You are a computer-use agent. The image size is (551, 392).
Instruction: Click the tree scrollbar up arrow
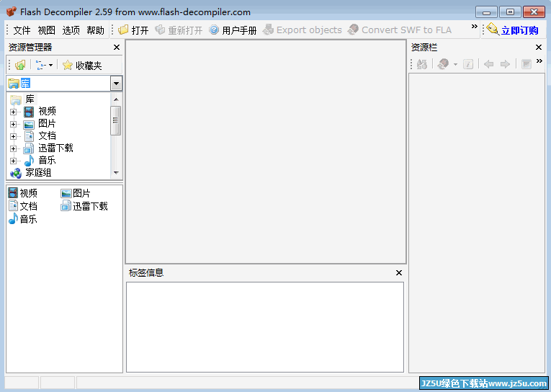coord(116,99)
